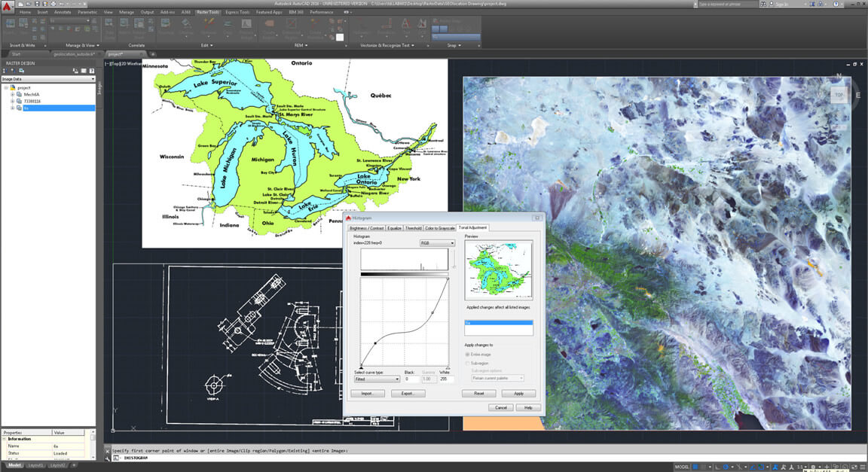
Task: Click the AutoCAD application menu logo
Action: pyautogui.click(x=7, y=6)
